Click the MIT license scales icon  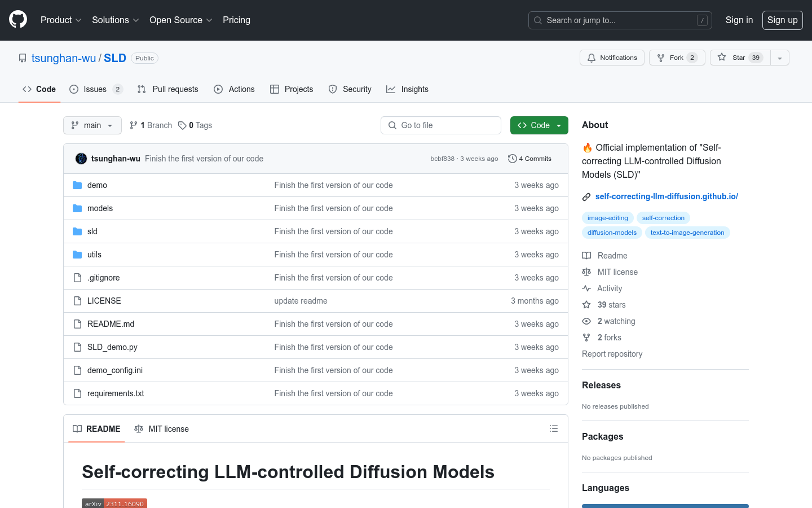pos(586,272)
